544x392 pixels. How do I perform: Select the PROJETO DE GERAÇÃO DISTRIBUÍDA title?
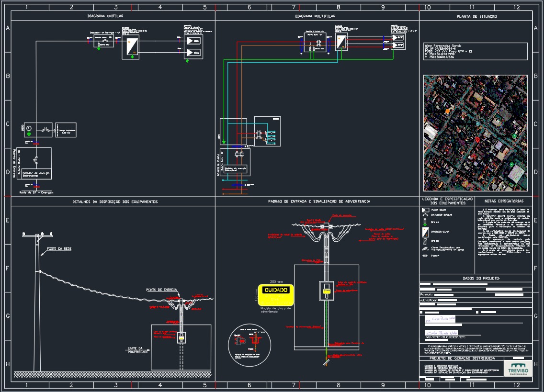coord(462,358)
